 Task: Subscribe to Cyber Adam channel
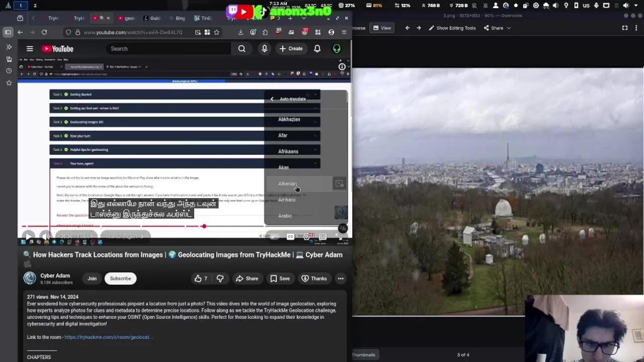(120, 279)
